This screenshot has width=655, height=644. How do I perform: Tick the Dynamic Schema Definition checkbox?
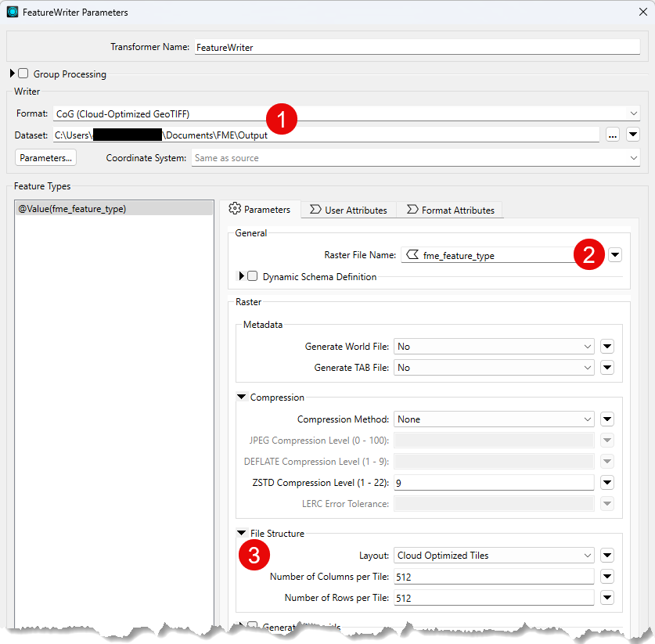pos(252,276)
